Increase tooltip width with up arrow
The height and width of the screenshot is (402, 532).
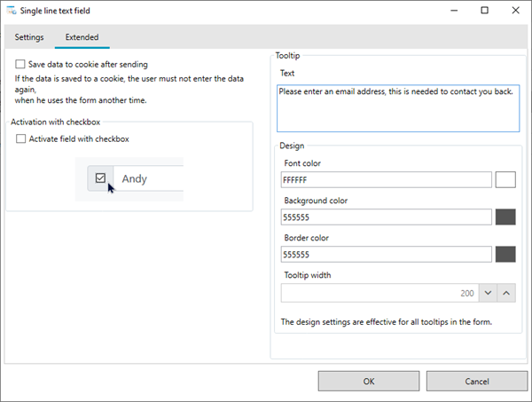point(506,293)
